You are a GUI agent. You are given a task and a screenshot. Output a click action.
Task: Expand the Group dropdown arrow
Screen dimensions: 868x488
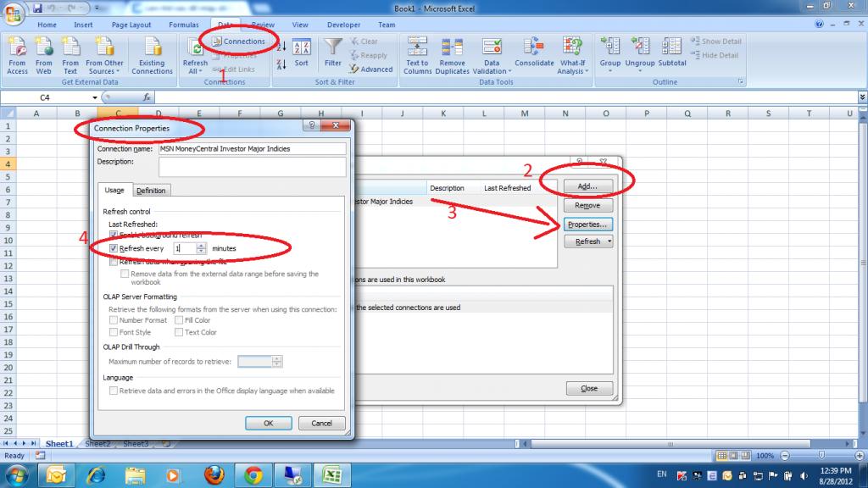610,71
